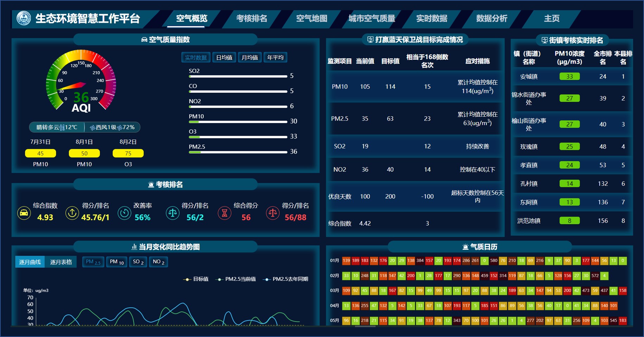Click the icon beside 打赢蓝天保卫战目标完成情况 title
The height and width of the screenshot is (337, 644).
(x=370, y=39)
